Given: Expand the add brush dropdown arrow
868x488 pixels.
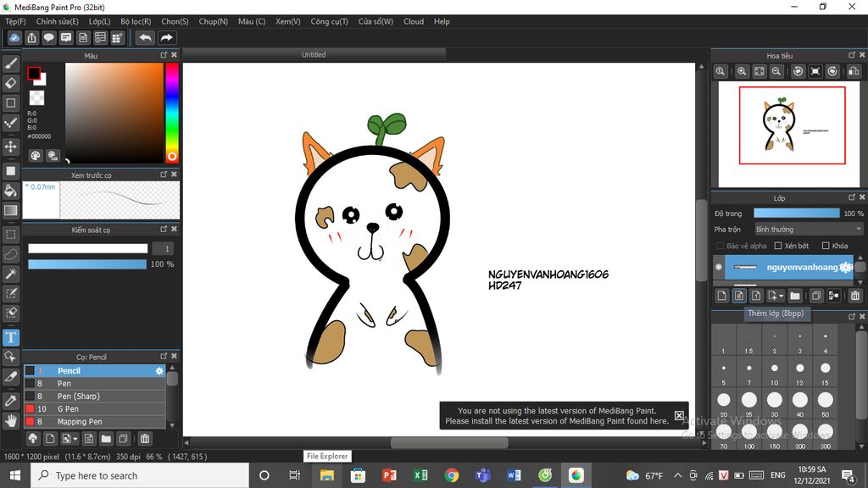Looking at the screenshot, I should [x=75, y=439].
